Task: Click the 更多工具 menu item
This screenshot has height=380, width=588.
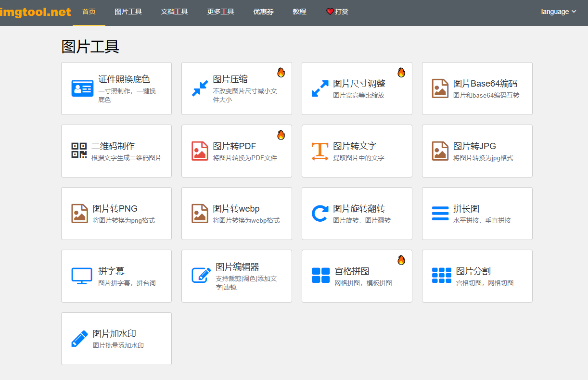Action: click(220, 11)
